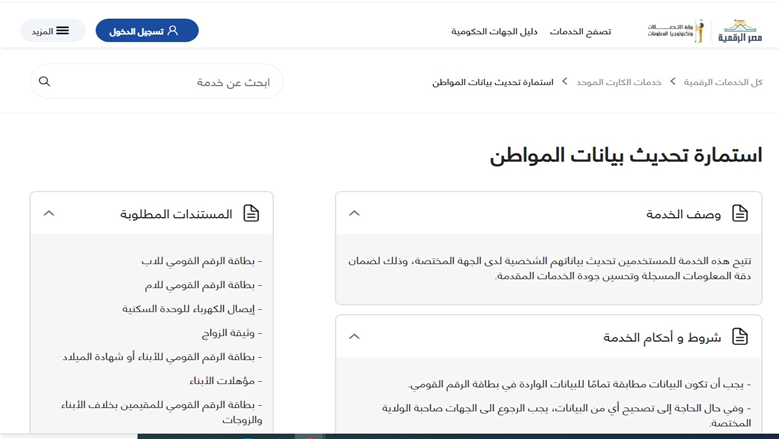Screen dimensions: 779x439
Task: Click list item إيصال الكهرباء للوحدة السكنية
Action: point(192,309)
